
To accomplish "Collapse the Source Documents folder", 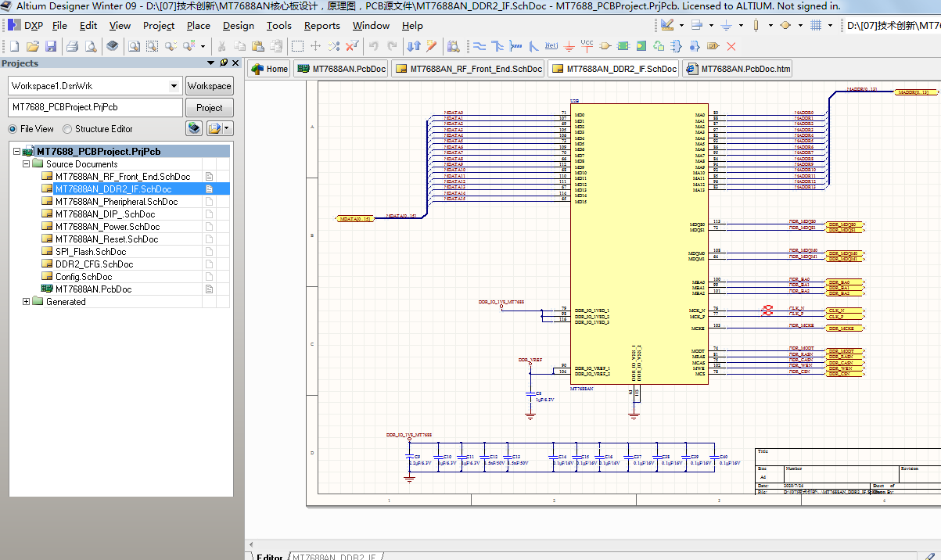I will click(x=27, y=164).
